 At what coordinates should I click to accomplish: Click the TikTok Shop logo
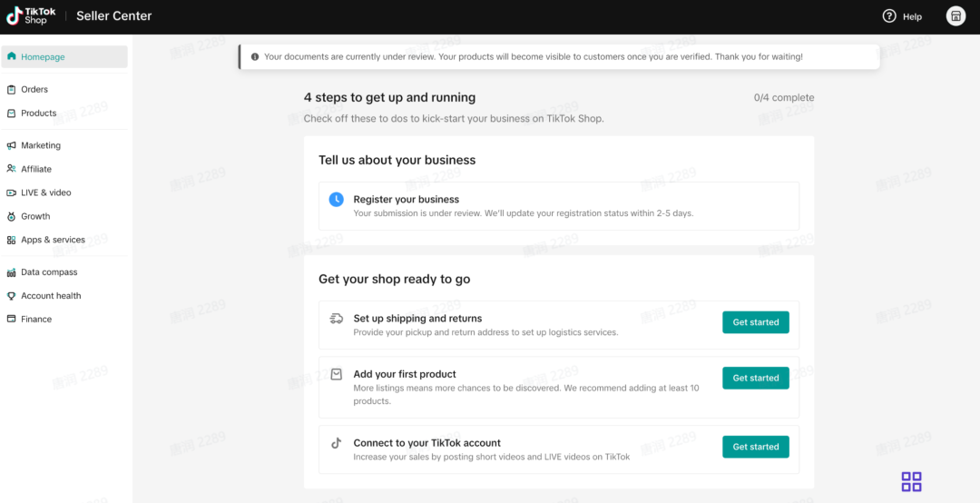click(31, 16)
